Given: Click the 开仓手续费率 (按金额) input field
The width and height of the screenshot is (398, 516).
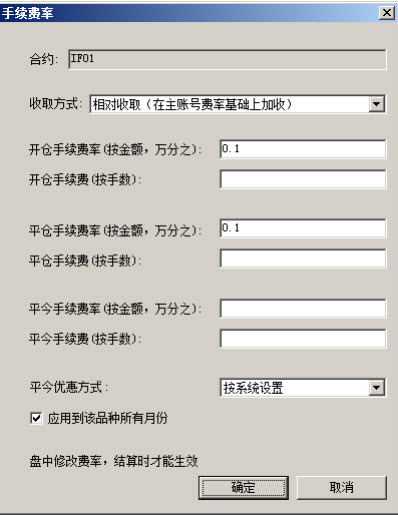Looking at the screenshot, I should click(303, 149).
